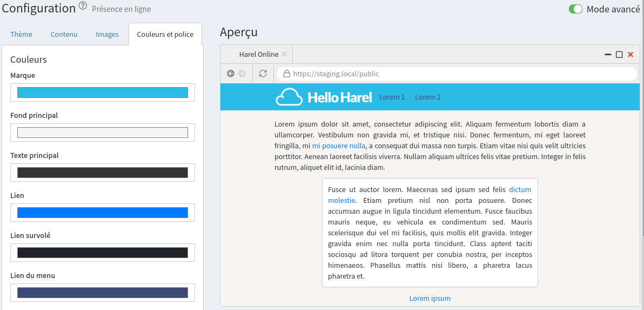Viewport: 644px width, 310px height.
Task: Open the Thème tab
Action: pos(21,34)
